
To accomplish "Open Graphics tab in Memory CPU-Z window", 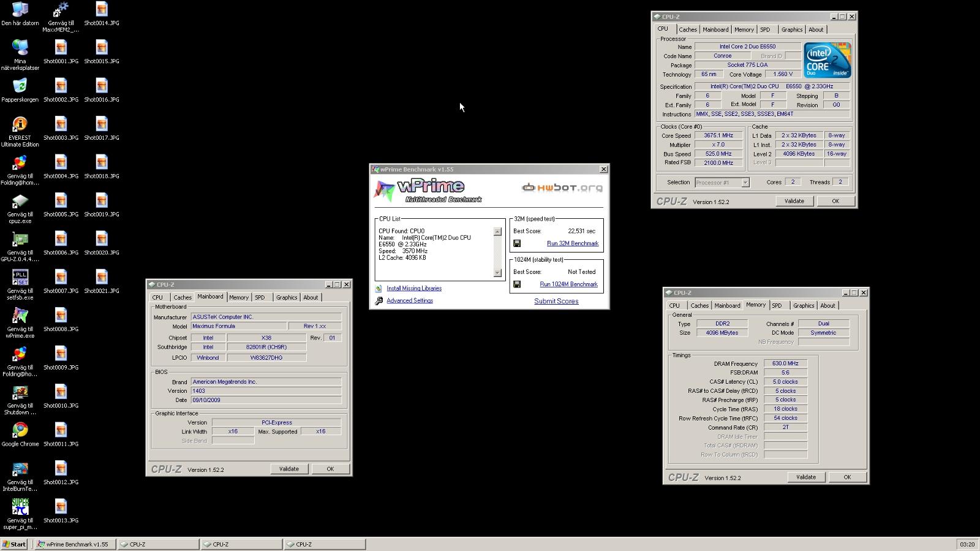I will (x=804, y=306).
